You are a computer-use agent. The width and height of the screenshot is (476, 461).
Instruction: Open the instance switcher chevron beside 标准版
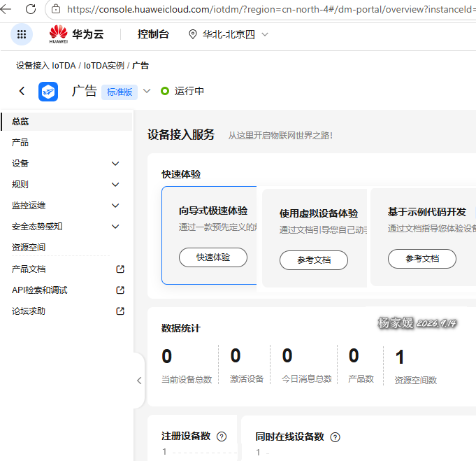click(147, 91)
